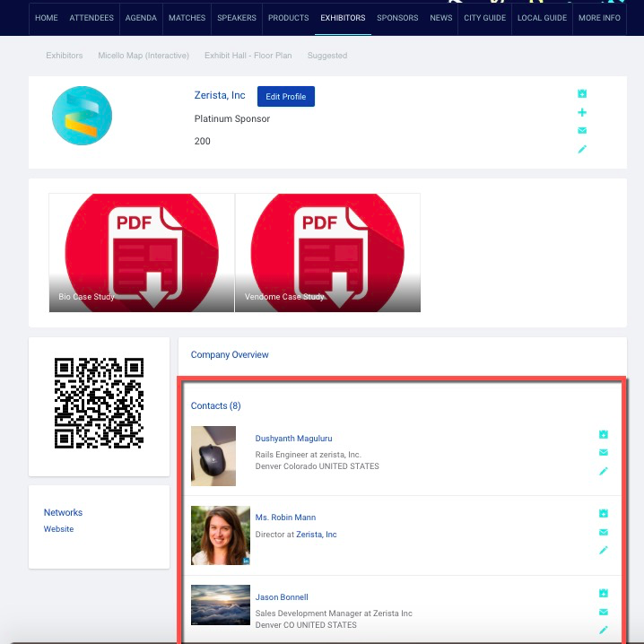Click the Platinum Sponsor text
This screenshot has width=644, height=644.
(x=232, y=118)
